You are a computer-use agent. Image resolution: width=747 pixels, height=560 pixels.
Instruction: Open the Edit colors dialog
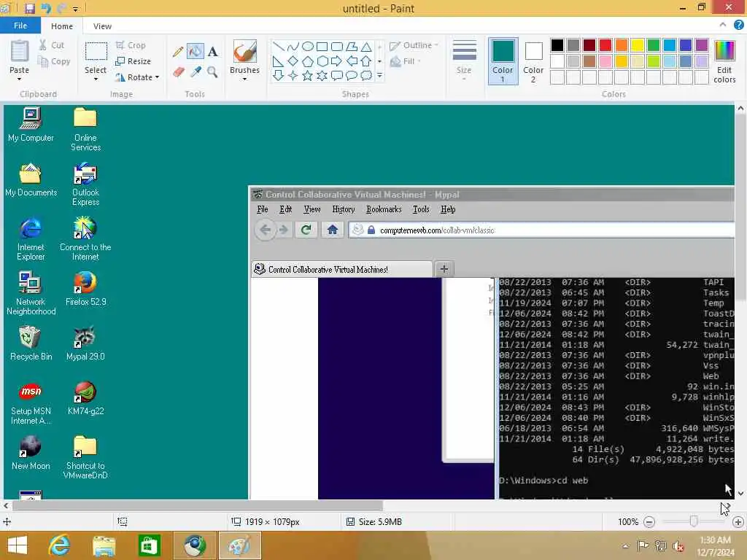pyautogui.click(x=724, y=61)
